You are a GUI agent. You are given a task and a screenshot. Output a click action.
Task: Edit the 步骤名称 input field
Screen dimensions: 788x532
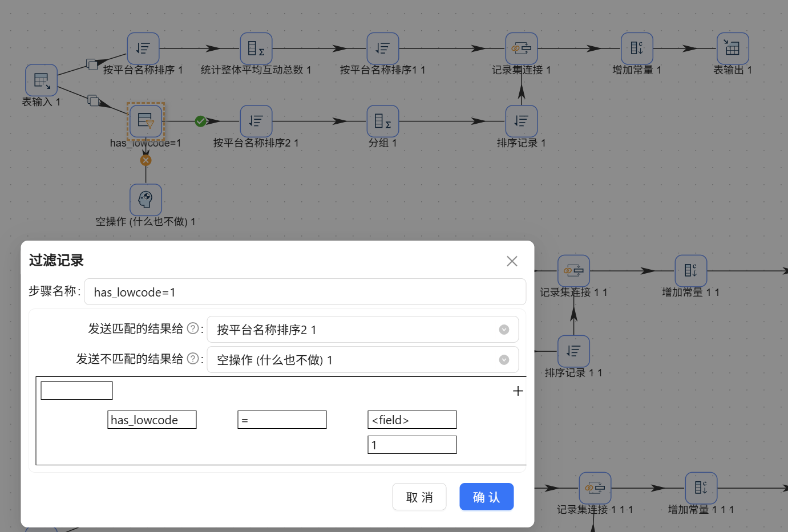pos(305,292)
